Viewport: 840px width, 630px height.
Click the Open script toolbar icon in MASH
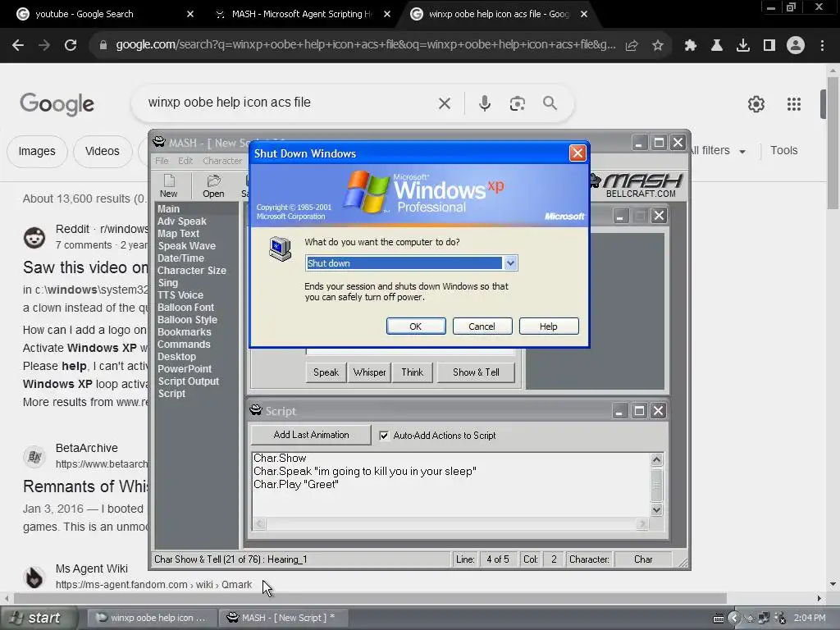click(213, 186)
